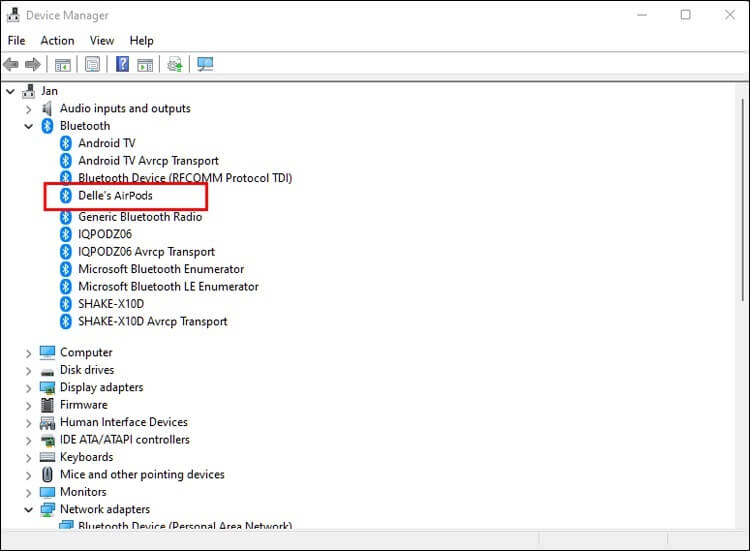Viewport: 750px width, 551px height.
Task: Expand Human Interface Devices category
Action: point(28,423)
